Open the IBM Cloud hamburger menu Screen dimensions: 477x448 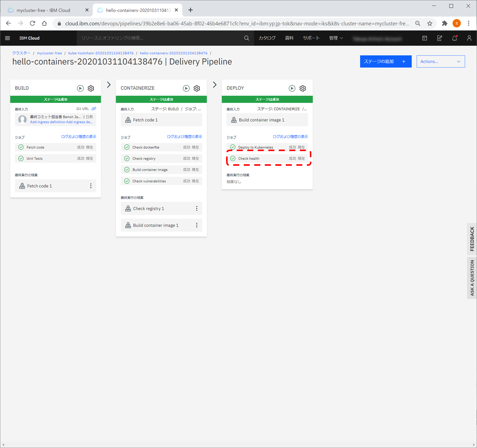8,38
